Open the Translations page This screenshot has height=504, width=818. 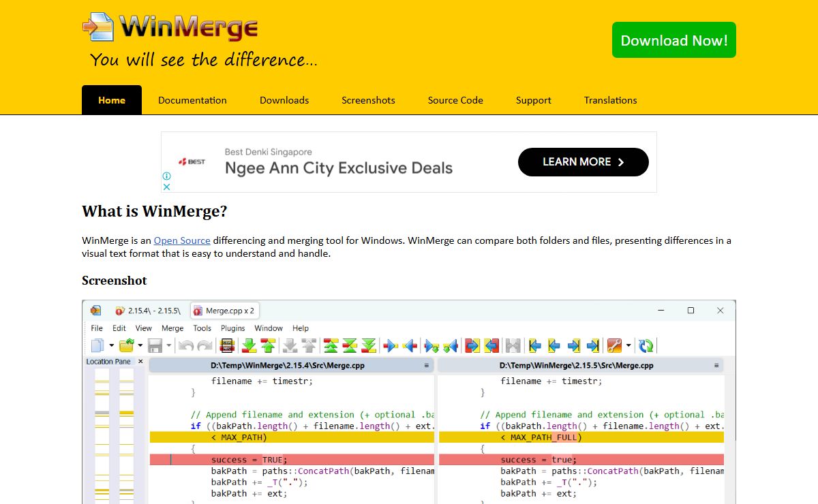point(610,100)
